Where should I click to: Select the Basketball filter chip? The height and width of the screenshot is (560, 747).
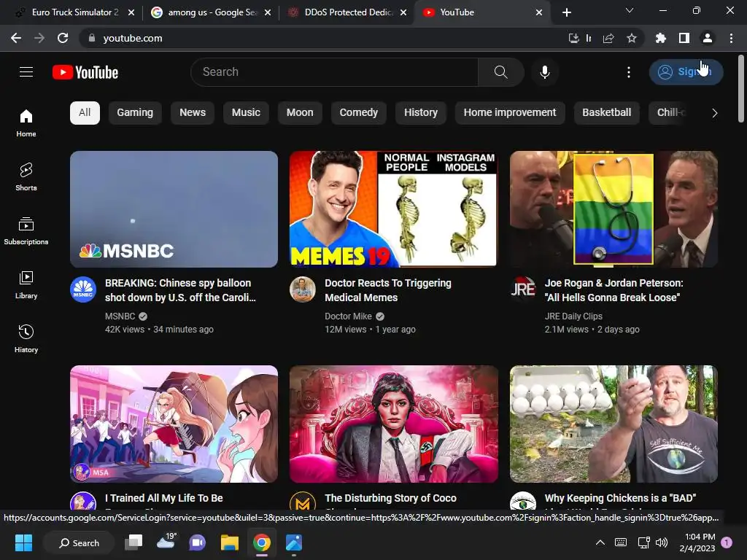pos(606,113)
